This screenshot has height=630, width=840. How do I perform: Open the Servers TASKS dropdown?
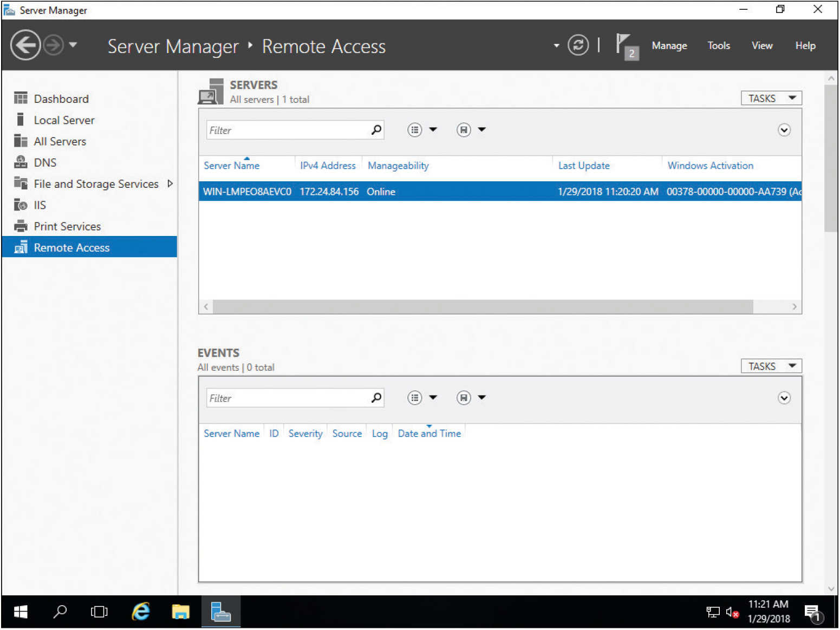coord(771,98)
